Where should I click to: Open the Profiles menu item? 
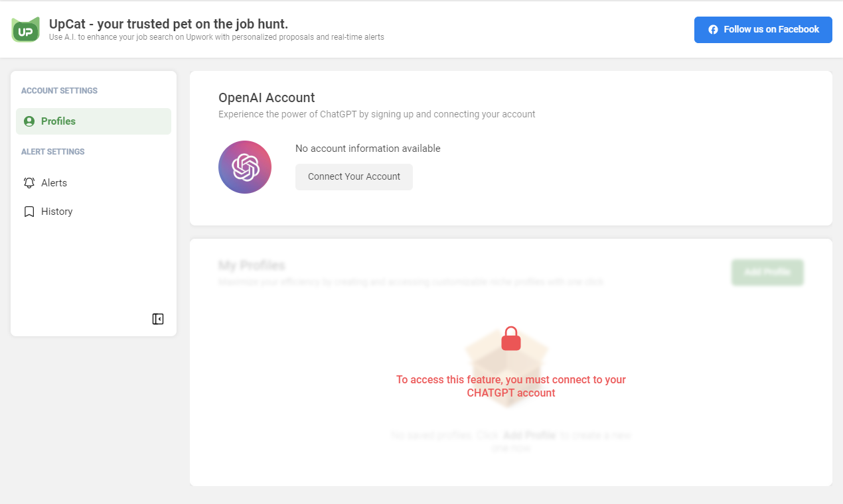[58, 121]
